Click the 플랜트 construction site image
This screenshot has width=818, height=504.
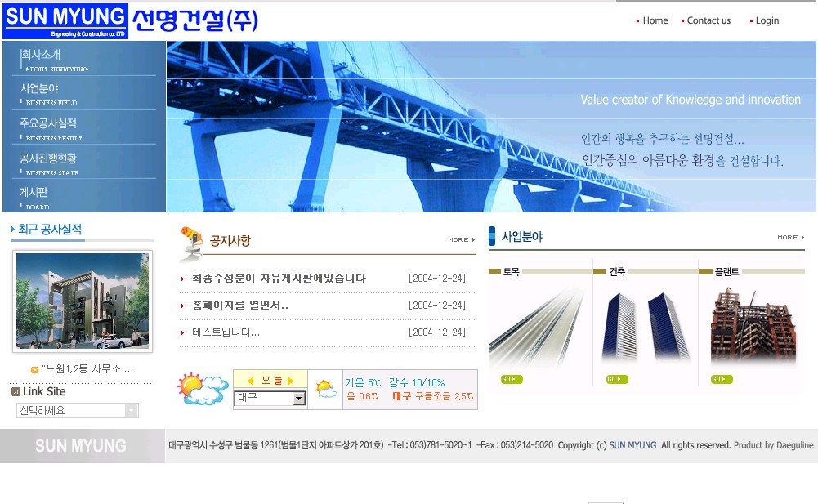pyautogui.click(x=753, y=327)
